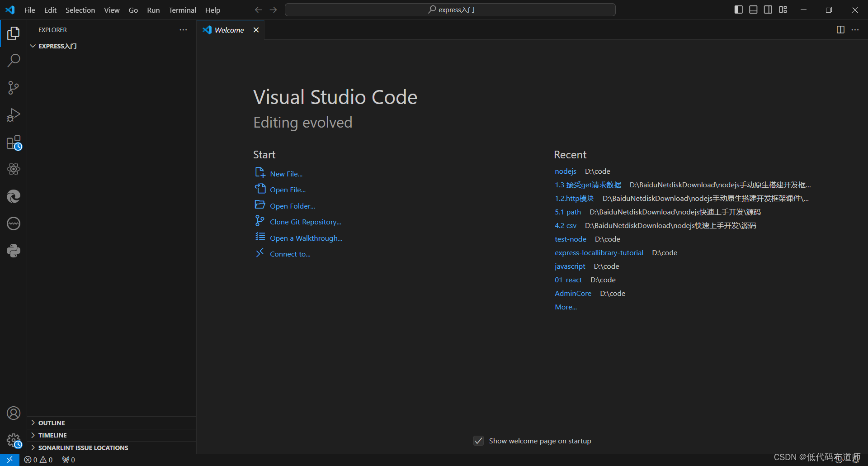Open the Python extension icon
Image resolution: width=868 pixels, height=466 pixels.
click(14, 251)
